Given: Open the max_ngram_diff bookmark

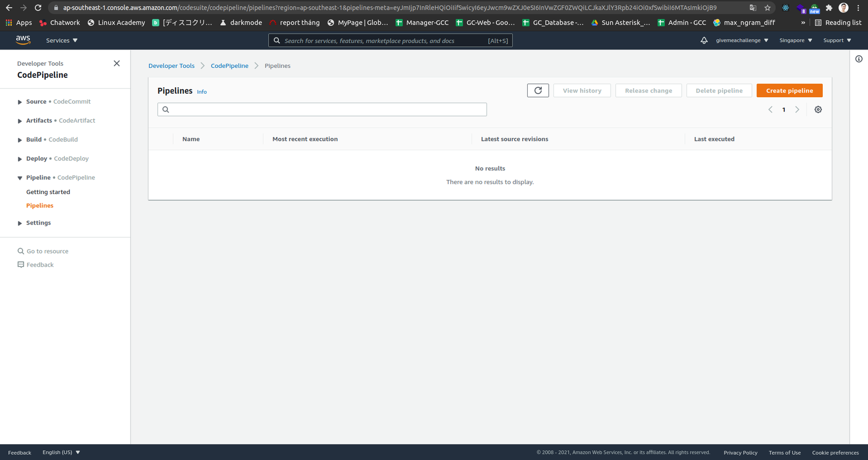Looking at the screenshot, I should [744, 23].
